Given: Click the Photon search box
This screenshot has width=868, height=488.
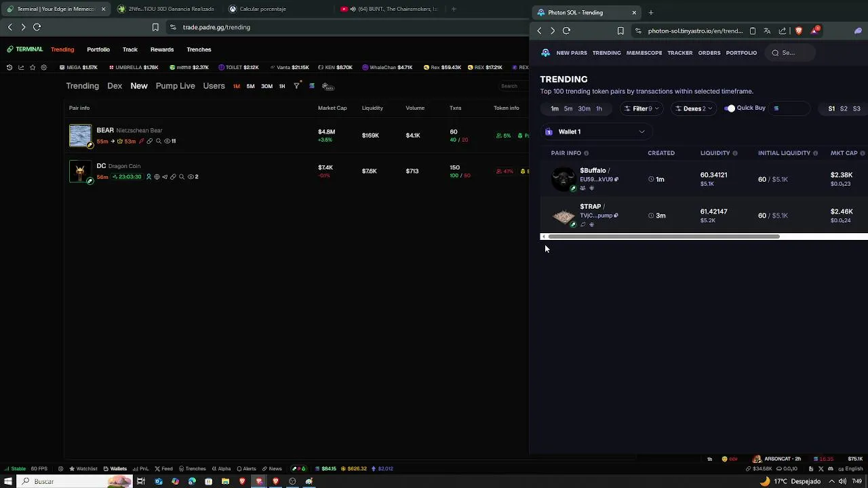Looking at the screenshot, I should coord(790,53).
